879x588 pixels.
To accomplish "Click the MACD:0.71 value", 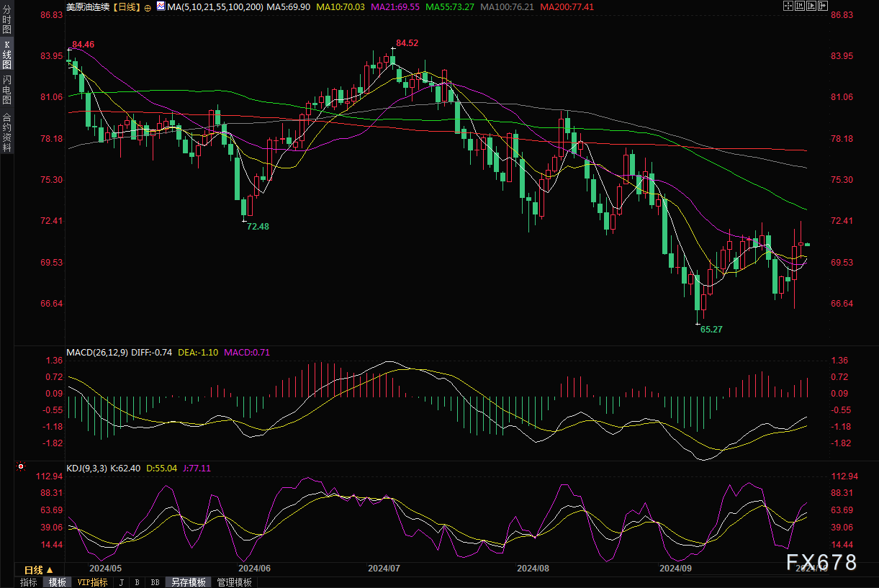I will pyautogui.click(x=246, y=352).
